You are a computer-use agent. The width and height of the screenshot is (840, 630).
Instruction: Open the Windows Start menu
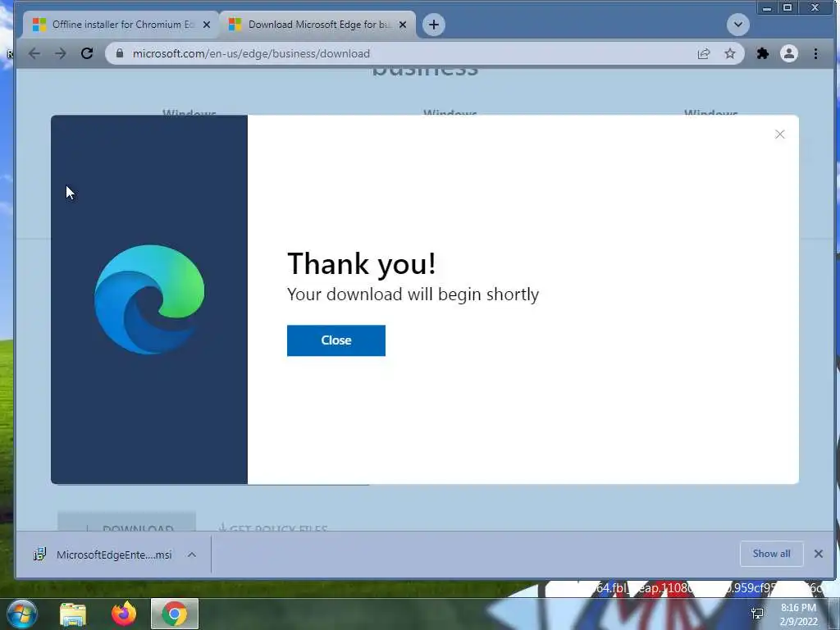(22, 614)
